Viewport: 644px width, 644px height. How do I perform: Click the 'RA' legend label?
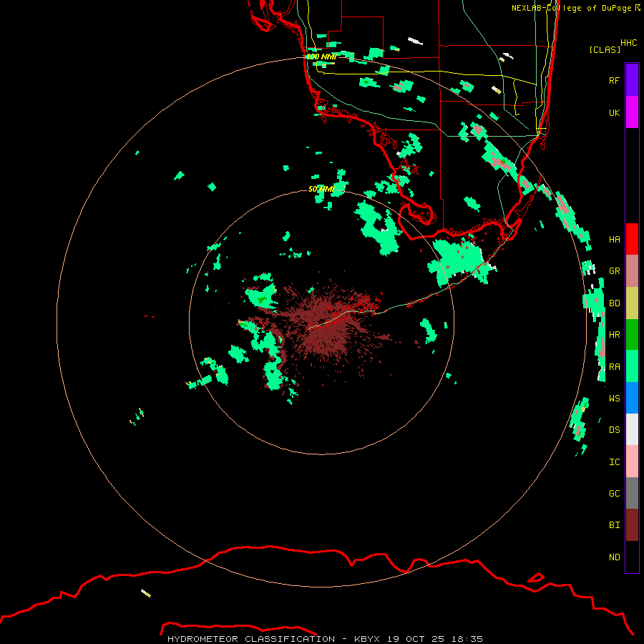(615, 367)
